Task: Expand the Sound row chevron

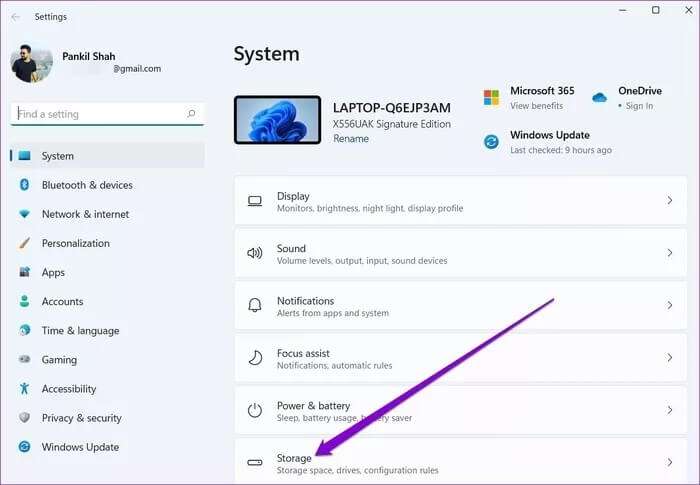Action: click(670, 253)
